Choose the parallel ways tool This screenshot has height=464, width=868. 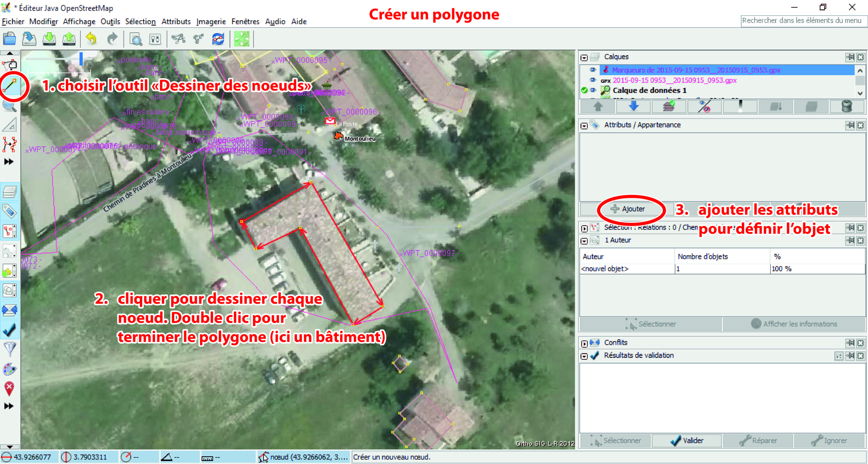point(10,144)
